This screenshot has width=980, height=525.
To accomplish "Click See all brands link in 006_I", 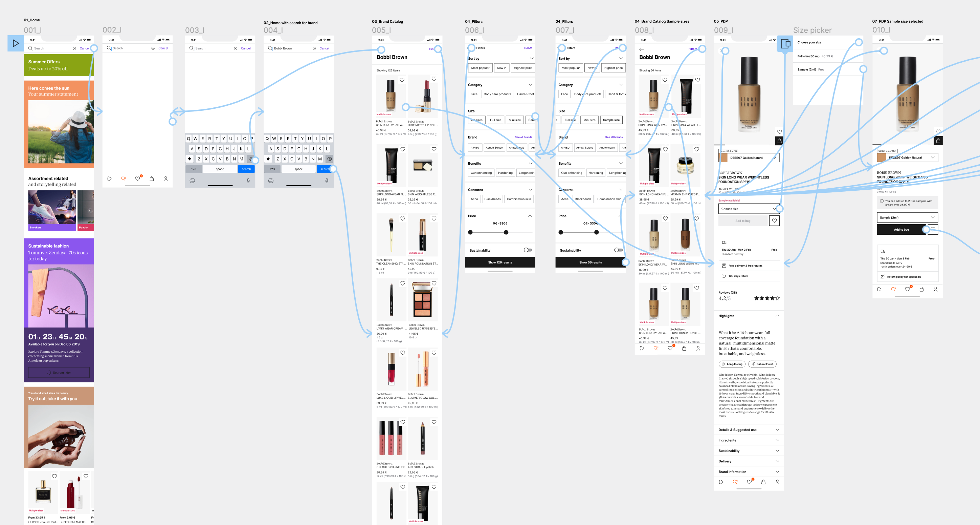I will [523, 137].
